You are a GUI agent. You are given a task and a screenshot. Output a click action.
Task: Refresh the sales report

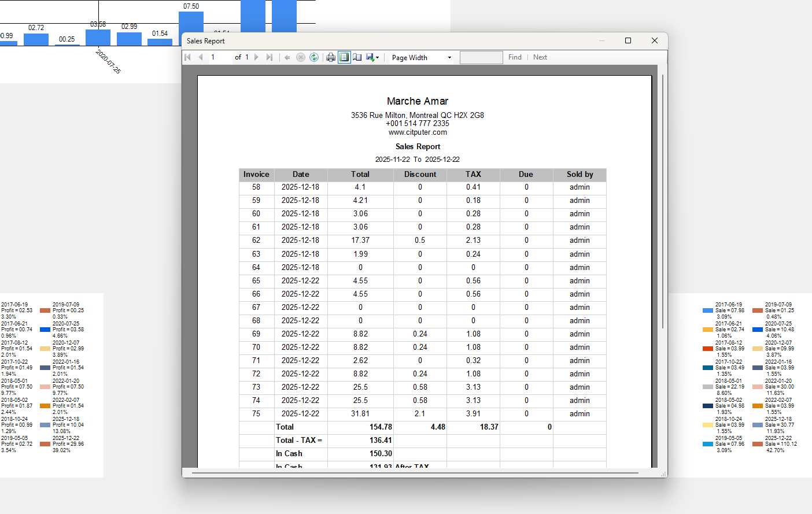(x=314, y=57)
